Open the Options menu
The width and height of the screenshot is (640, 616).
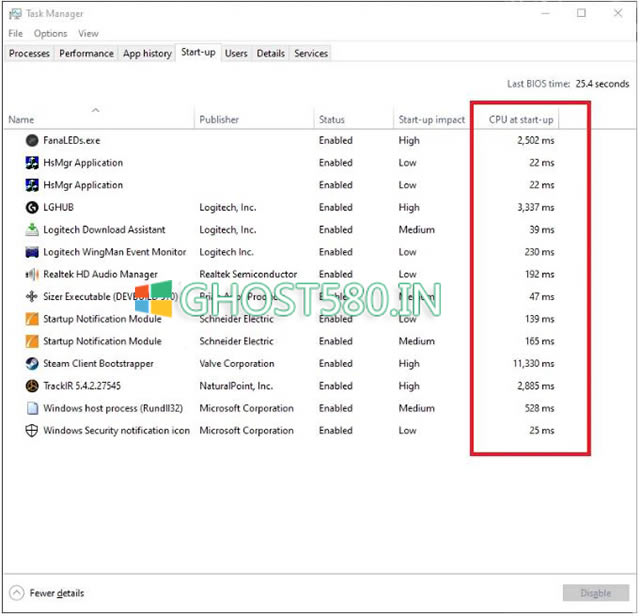click(51, 33)
